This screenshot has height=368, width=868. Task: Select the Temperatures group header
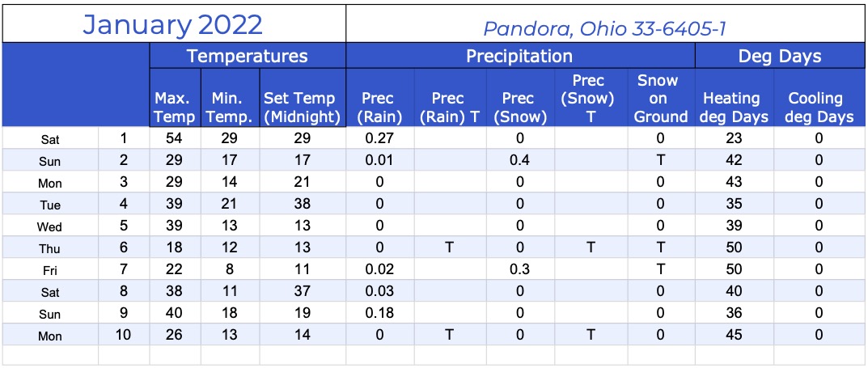point(248,56)
